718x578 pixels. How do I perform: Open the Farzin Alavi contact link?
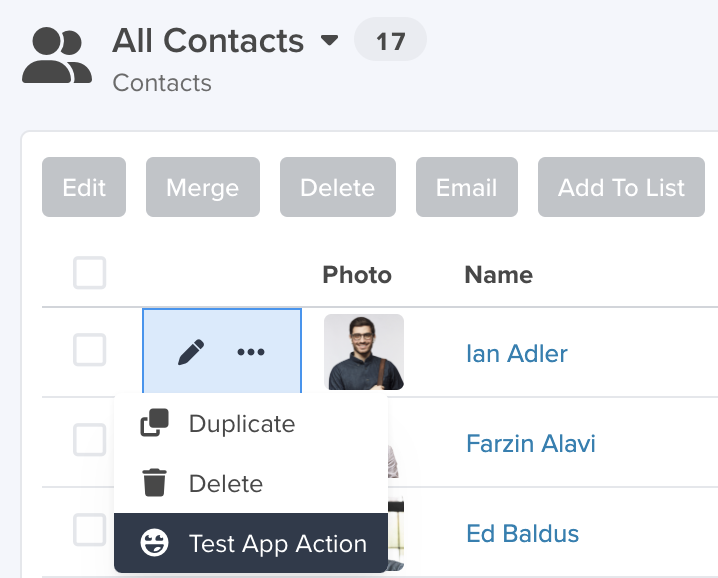pos(531,443)
